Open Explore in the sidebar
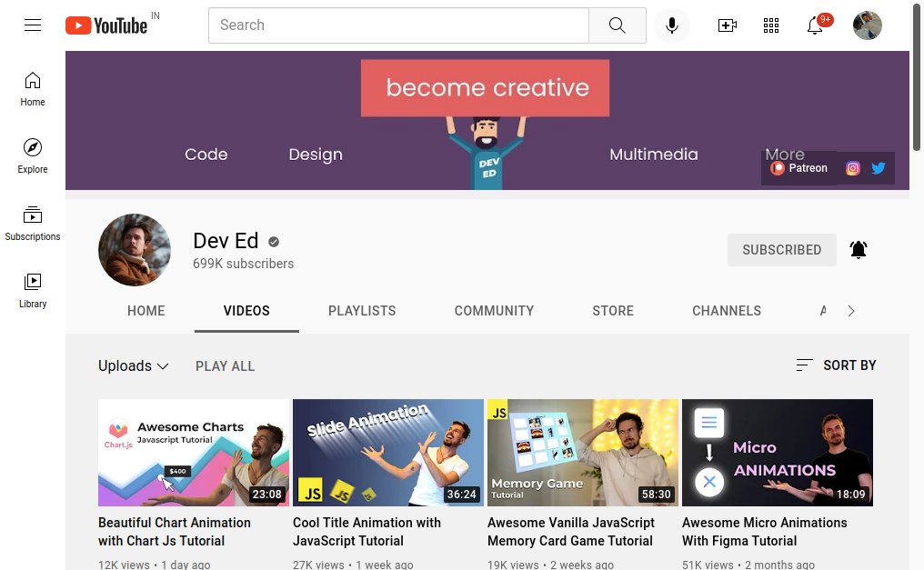The image size is (924, 570). tap(33, 156)
